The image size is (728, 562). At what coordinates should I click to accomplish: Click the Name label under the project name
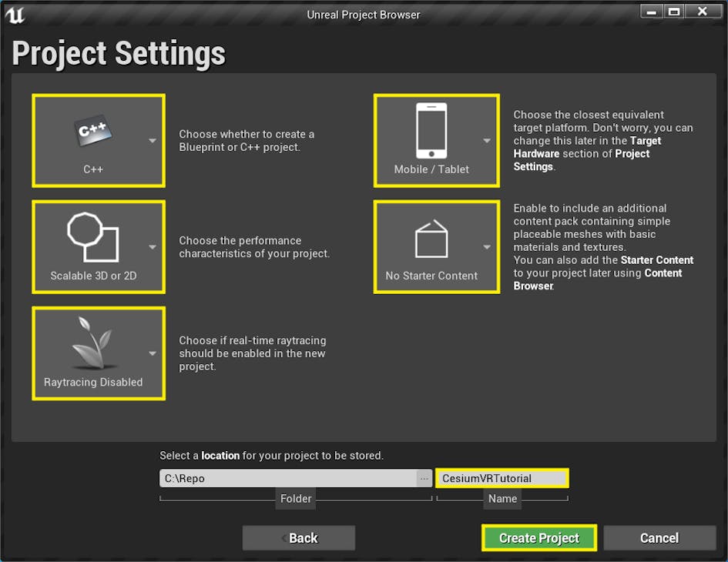[x=502, y=498]
